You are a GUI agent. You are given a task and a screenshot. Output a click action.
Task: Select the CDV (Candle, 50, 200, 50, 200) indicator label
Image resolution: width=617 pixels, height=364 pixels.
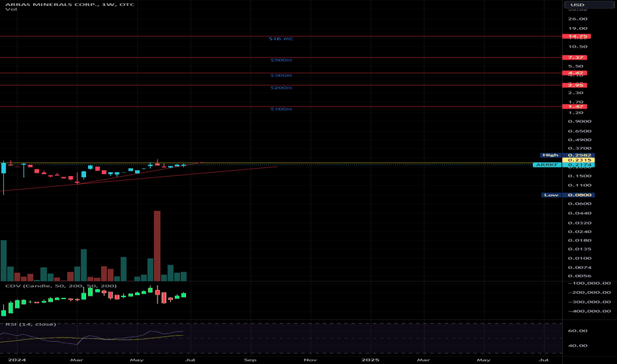click(x=61, y=286)
